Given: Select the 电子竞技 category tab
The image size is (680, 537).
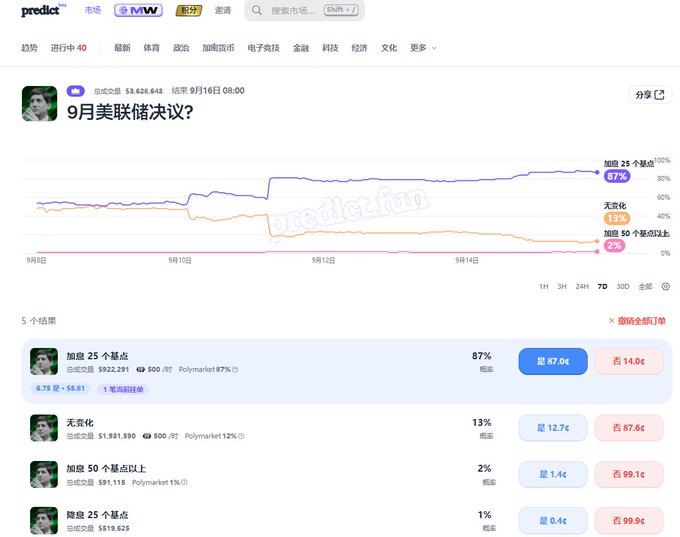Looking at the screenshot, I should coord(263,48).
